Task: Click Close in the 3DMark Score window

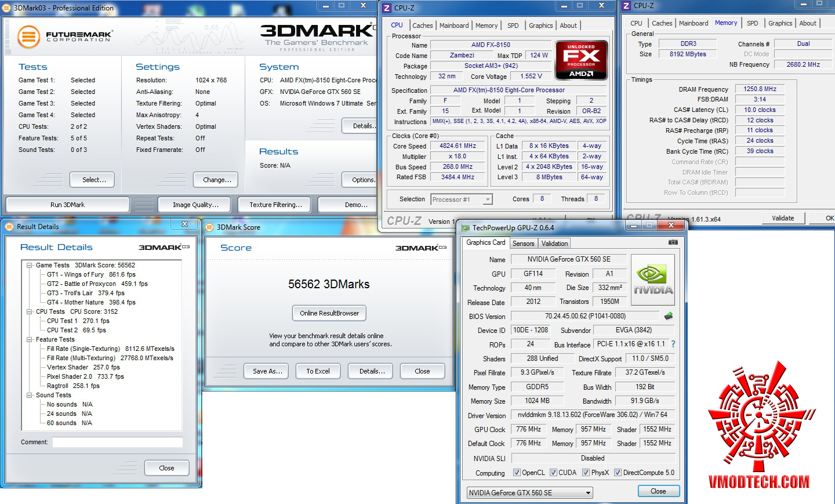Action: point(422,371)
